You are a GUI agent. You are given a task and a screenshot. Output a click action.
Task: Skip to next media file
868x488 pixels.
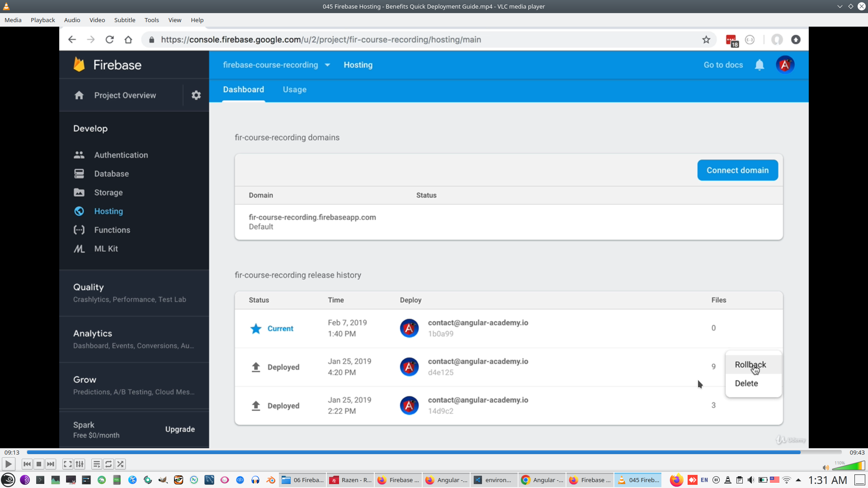point(51,464)
